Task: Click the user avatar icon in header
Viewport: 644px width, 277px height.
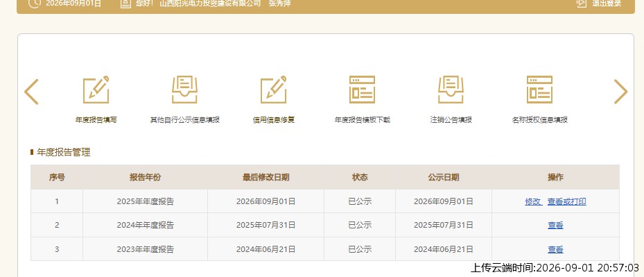Action: tap(125, 3)
